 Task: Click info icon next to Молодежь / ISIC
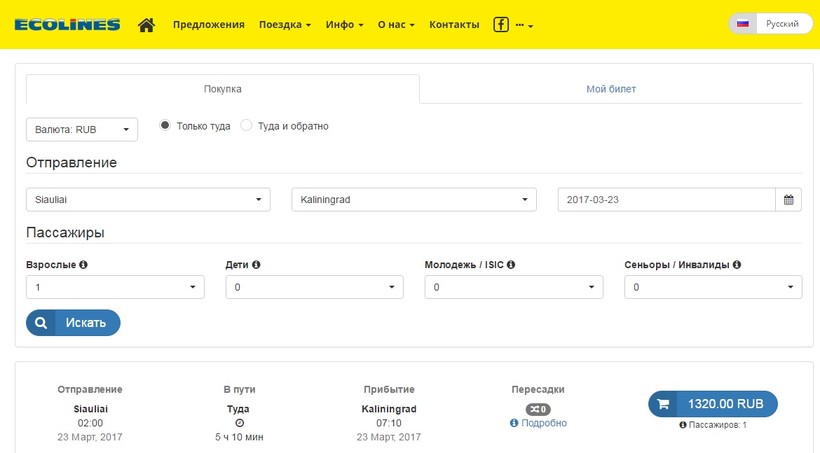511,265
